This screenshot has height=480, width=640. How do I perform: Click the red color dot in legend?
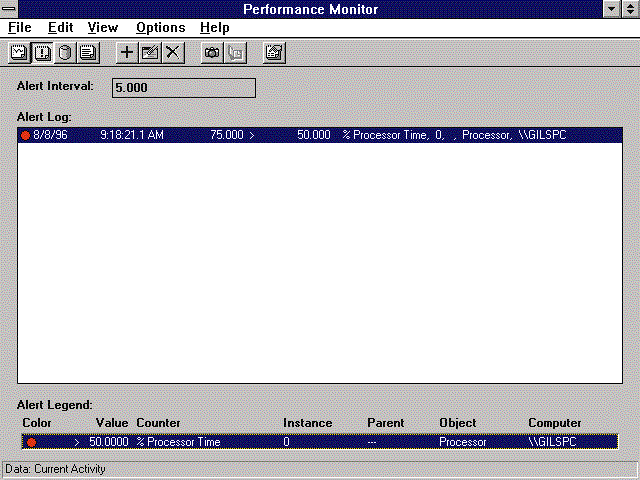coord(31,442)
